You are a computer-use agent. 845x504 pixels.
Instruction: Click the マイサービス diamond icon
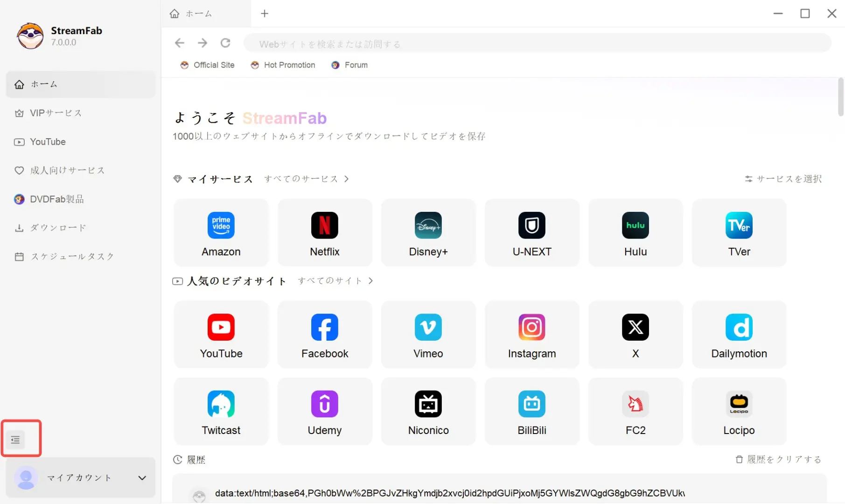click(177, 179)
